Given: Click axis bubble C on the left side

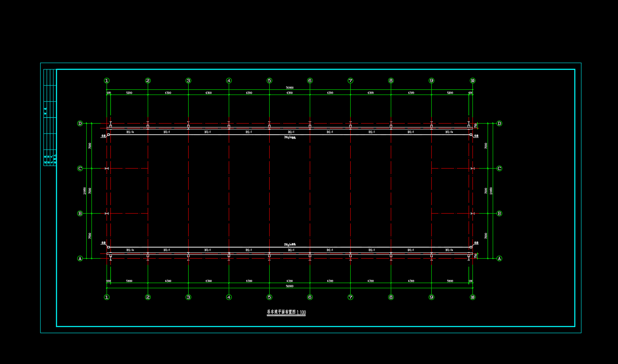Looking at the screenshot, I should (80, 168).
